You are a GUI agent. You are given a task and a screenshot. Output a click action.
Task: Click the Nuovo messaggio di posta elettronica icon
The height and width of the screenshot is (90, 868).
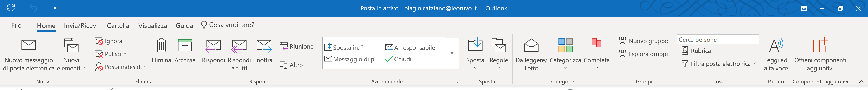coord(29,45)
